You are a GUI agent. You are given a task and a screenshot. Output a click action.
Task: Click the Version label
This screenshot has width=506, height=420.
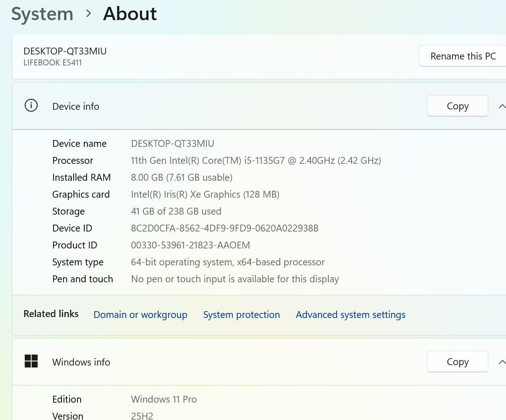coord(68,416)
